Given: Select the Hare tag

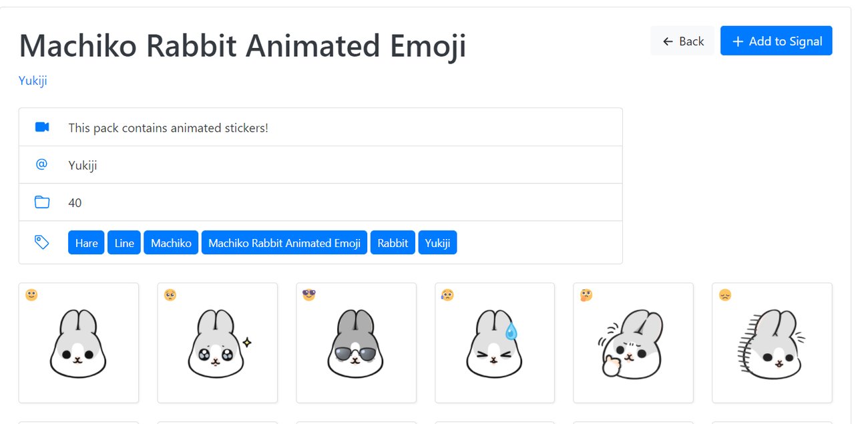Looking at the screenshot, I should 86,243.
